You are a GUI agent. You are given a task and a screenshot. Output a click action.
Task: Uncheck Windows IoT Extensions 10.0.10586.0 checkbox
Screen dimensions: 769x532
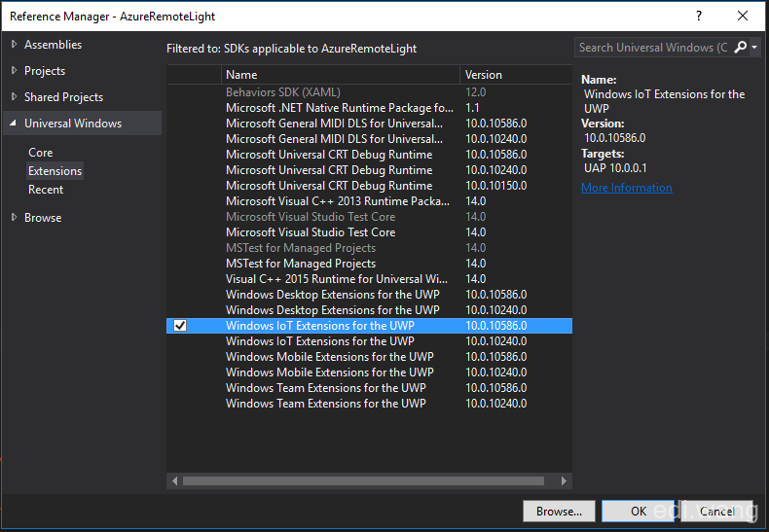(x=180, y=325)
